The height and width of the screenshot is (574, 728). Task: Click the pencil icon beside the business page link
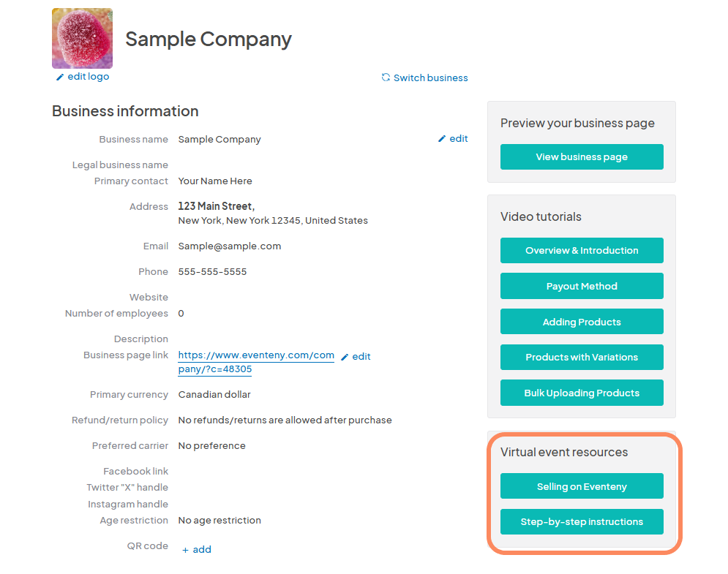click(344, 356)
